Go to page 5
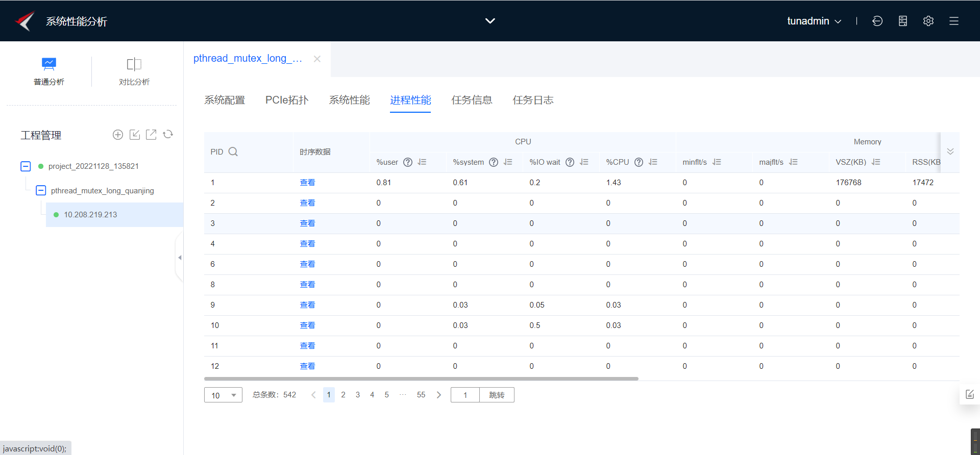 [387, 395]
